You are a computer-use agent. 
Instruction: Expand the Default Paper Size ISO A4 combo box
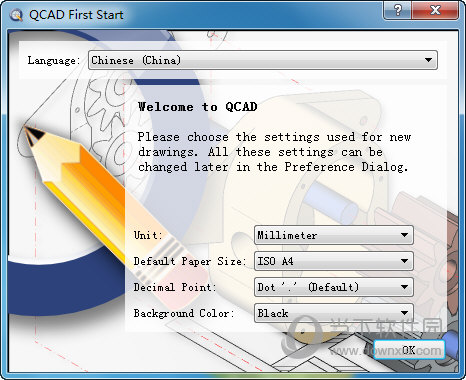(x=334, y=261)
